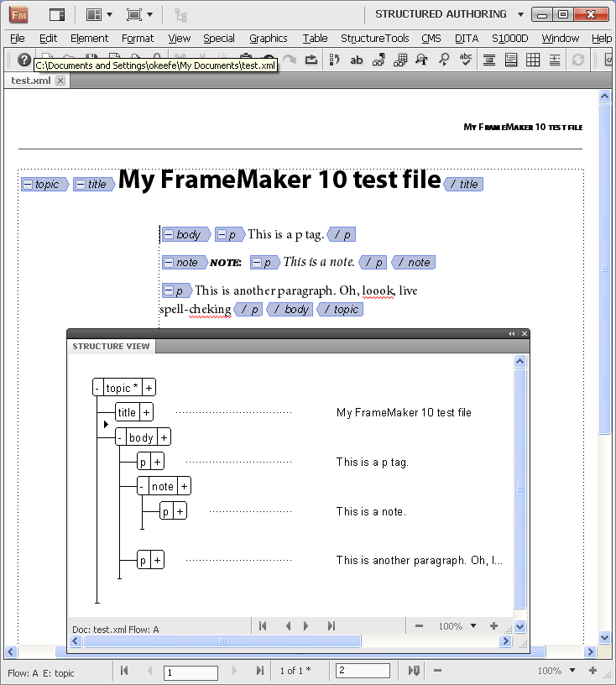Open the S1000D menu

[x=510, y=39]
